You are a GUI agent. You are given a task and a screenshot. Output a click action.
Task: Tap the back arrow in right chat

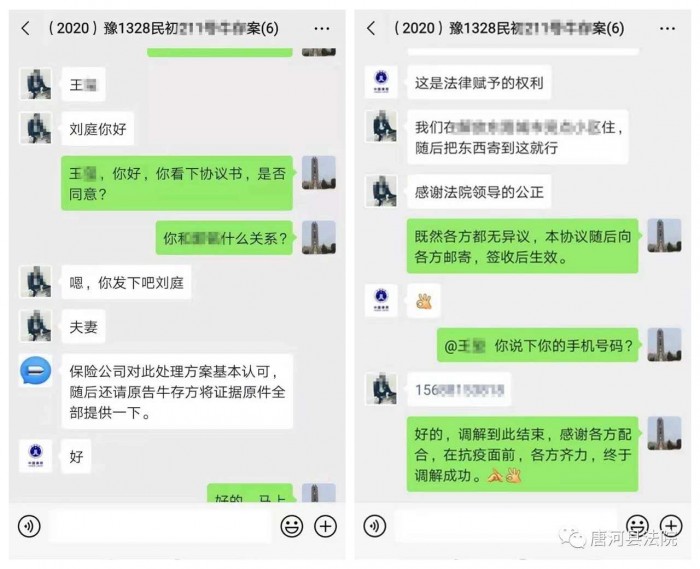(x=371, y=29)
